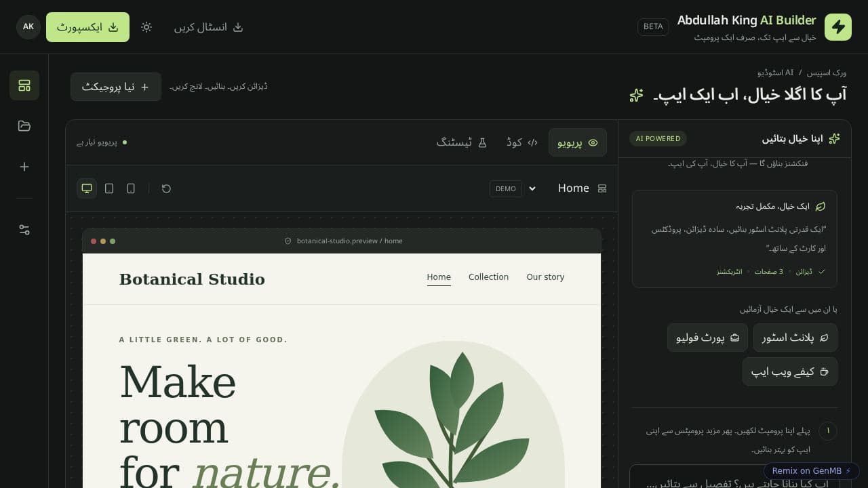Click the botanical-studio.preview / home address
Screen dimensions: 868x488
click(350, 241)
